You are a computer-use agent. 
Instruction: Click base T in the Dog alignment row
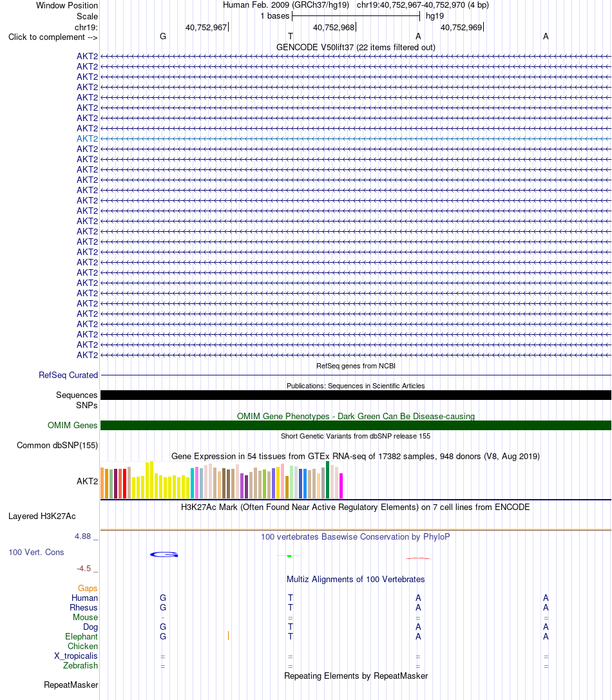(291, 627)
